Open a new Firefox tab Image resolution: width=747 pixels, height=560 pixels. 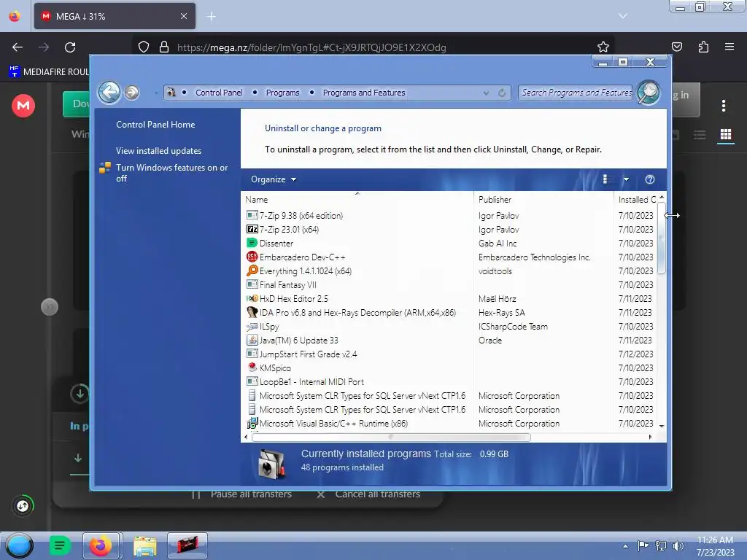(x=211, y=17)
